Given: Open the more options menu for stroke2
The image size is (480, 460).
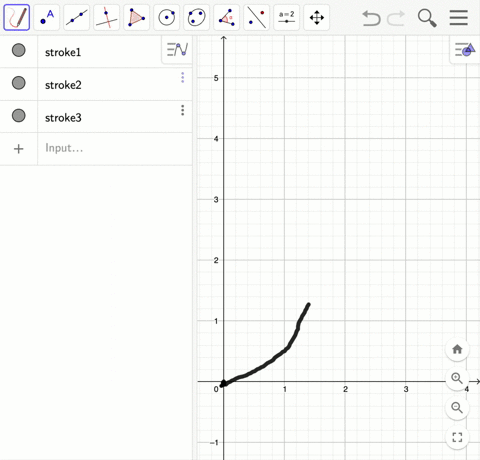Looking at the screenshot, I should click(x=182, y=77).
